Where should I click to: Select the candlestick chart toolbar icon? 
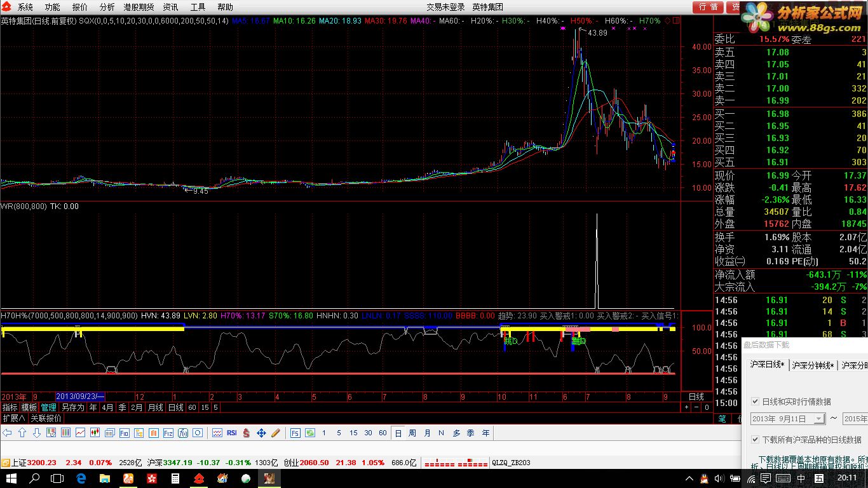point(95,433)
